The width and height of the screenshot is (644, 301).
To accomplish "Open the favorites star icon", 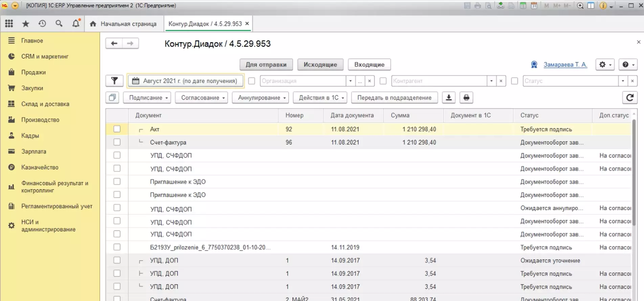I will pos(25,24).
